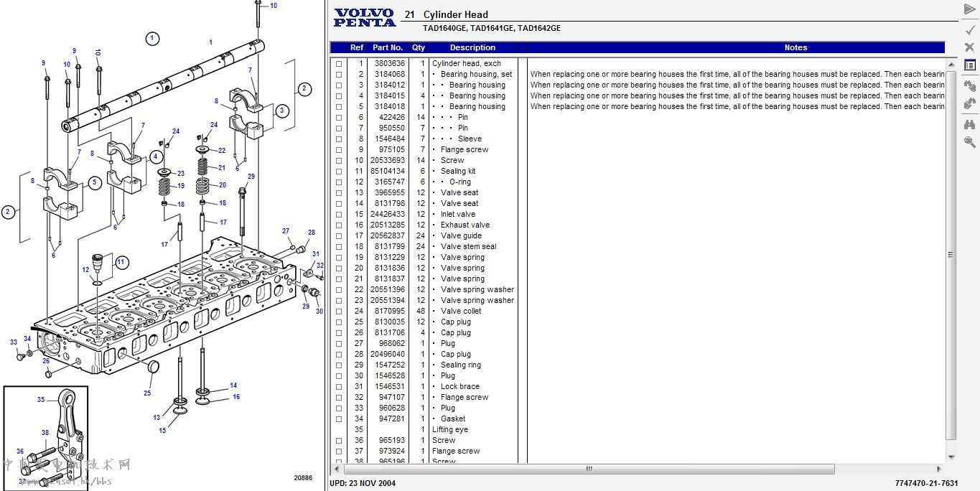Screen dimensions: 980x491
Task: Click the checkmark icon in right toolbar
Action: click(x=969, y=29)
